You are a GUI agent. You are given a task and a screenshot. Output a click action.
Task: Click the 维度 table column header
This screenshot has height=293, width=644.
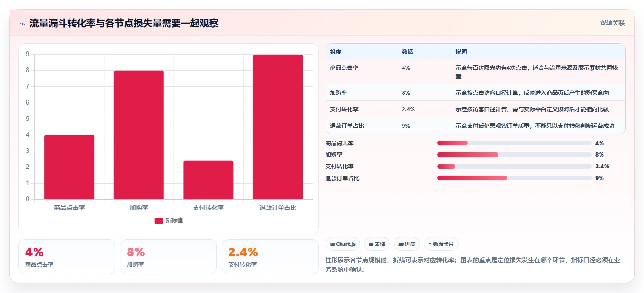pos(335,51)
